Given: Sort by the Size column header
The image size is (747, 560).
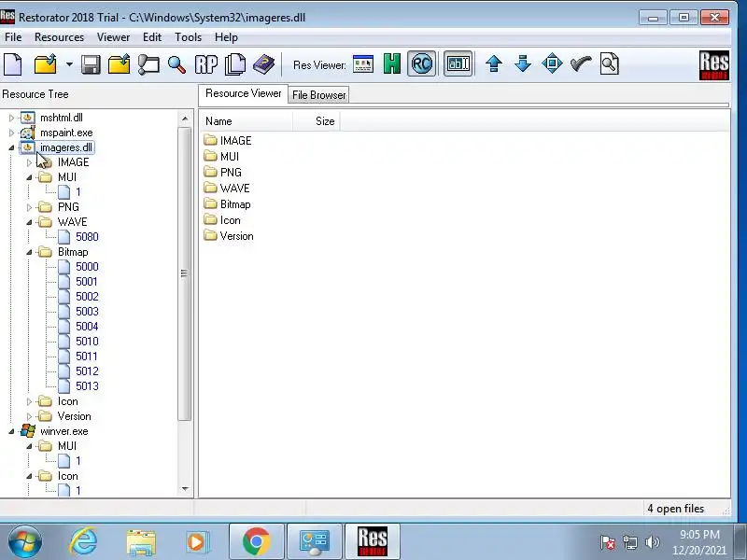Looking at the screenshot, I should coord(317,121).
